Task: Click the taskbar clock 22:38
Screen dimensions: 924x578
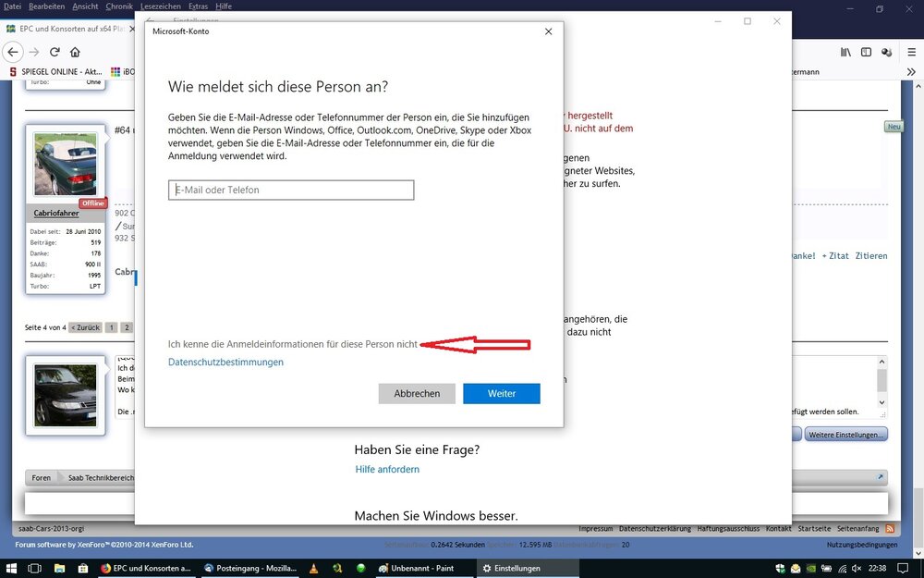Action: [878, 569]
